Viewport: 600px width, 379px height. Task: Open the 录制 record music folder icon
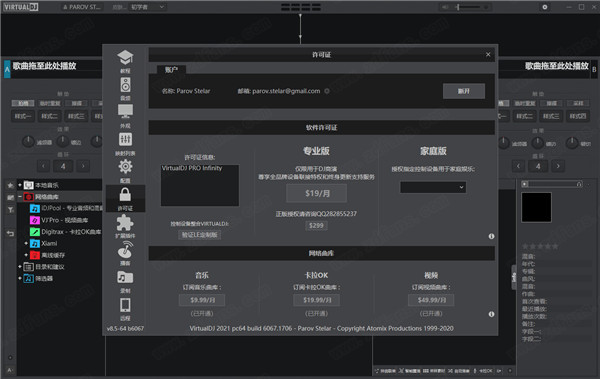click(125, 281)
